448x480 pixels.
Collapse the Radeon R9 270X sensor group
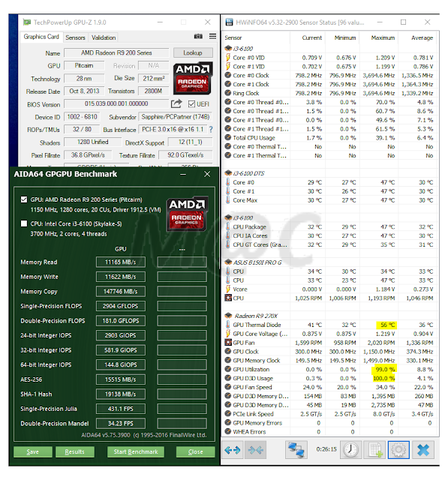click(x=228, y=316)
